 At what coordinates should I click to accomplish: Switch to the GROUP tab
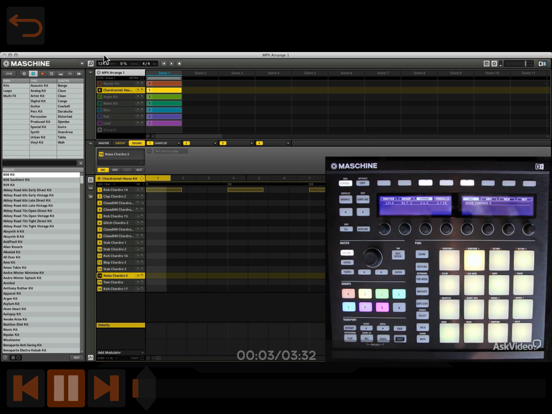(x=120, y=143)
